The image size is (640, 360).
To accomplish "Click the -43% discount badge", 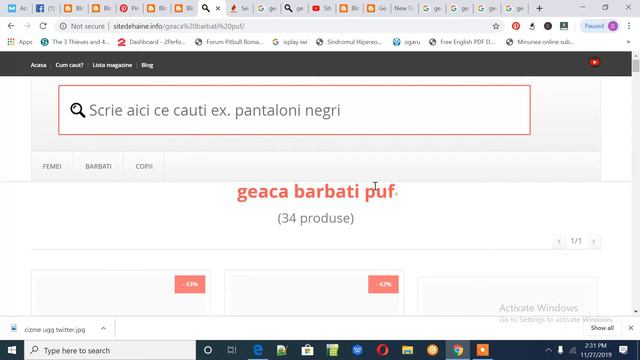I will 190,284.
